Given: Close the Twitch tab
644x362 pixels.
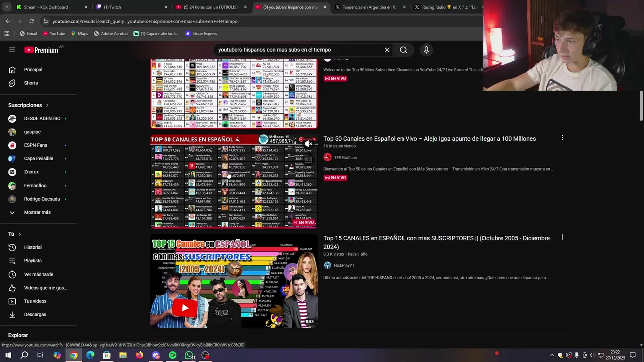Looking at the screenshot, I should (x=166, y=7).
